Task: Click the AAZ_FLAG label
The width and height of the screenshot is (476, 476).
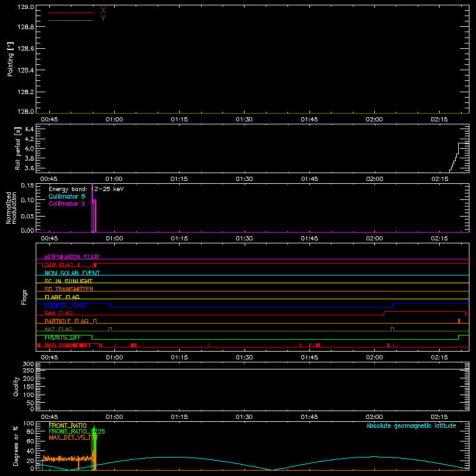Action: pyautogui.click(x=58, y=329)
